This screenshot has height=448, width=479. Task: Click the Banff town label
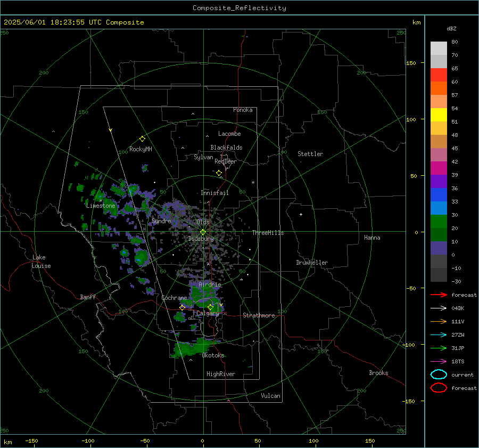[x=88, y=297]
